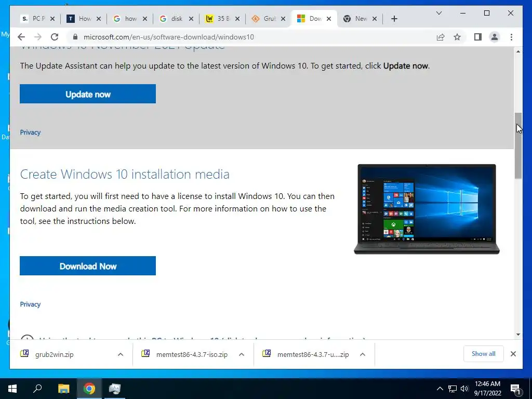The height and width of the screenshot is (399, 532).
Task: Open the Windows Start menu
Action: (12, 389)
